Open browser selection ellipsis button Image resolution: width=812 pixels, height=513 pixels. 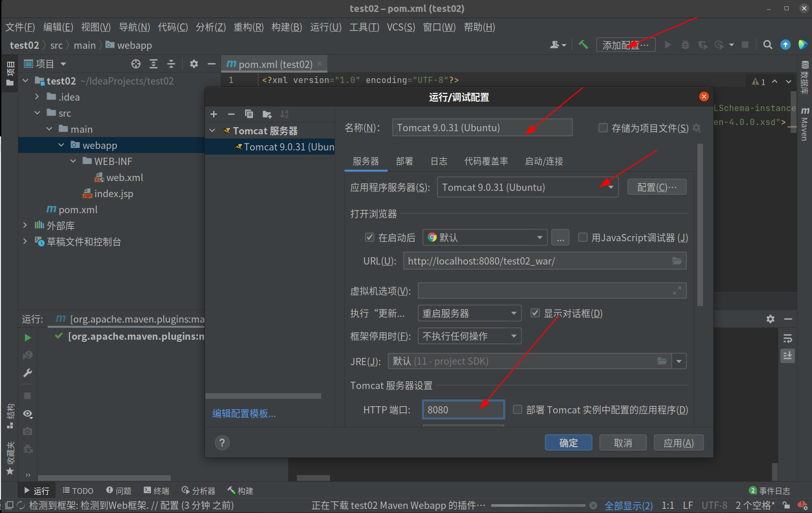(x=560, y=238)
